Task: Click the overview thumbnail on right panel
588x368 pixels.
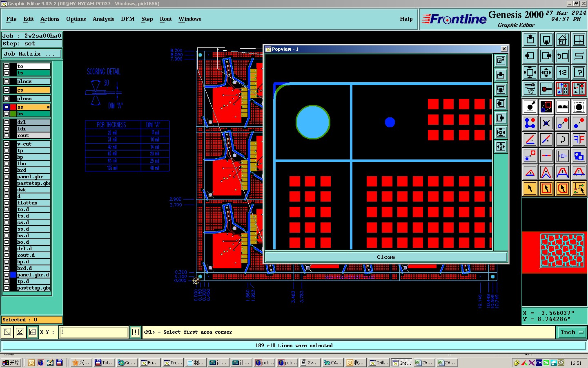Action: click(555, 252)
